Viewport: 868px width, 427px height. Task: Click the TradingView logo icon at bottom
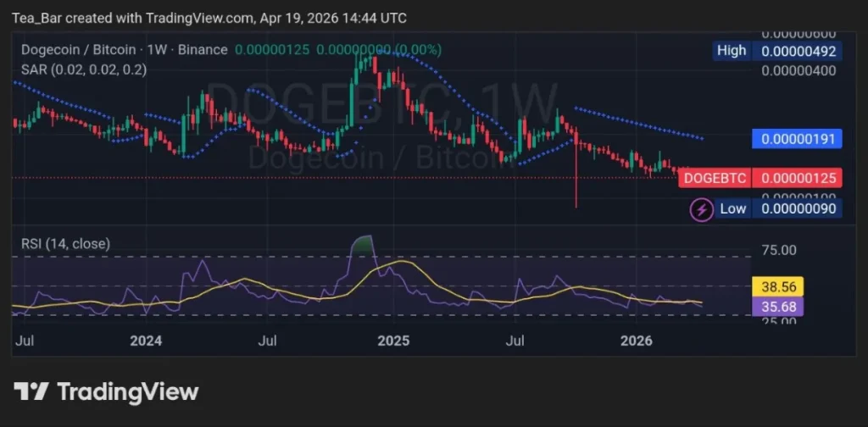pos(31,391)
